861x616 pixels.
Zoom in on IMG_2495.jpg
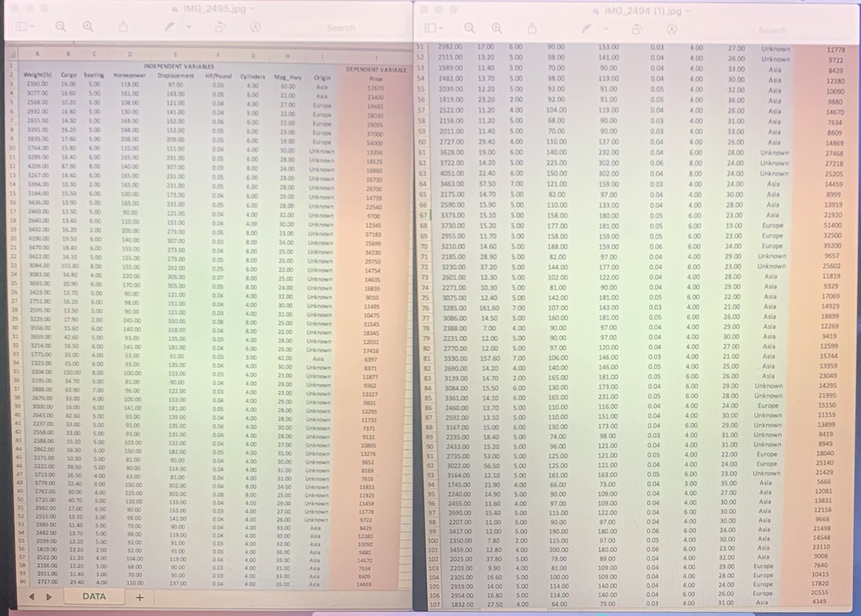88,27
